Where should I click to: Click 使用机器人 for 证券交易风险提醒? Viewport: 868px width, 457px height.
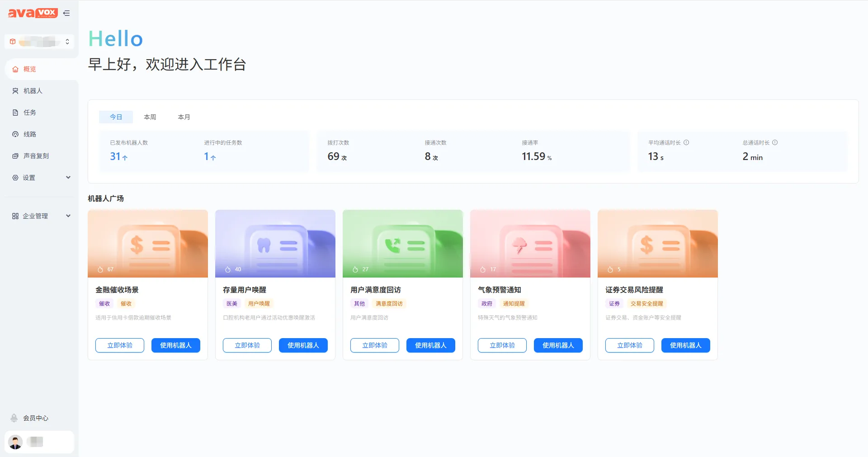point(685,345)
